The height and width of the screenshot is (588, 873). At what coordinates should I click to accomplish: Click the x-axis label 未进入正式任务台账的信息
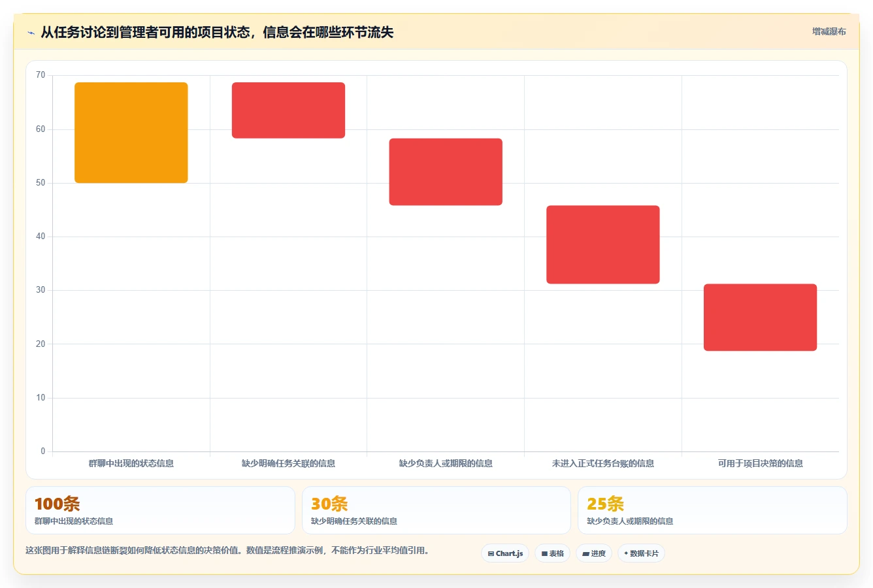(x=603, y=463)
